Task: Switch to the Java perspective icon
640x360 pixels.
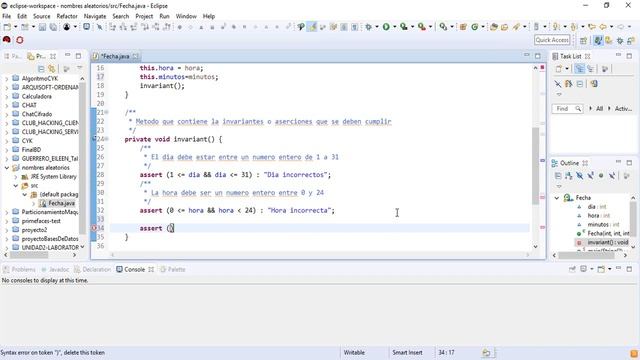Action: (x=598, y=40)
